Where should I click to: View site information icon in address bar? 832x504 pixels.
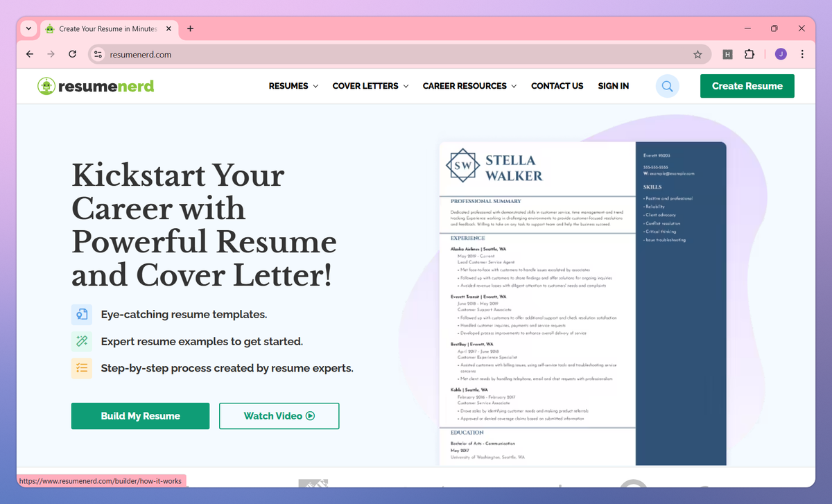(x=98, y=54)
